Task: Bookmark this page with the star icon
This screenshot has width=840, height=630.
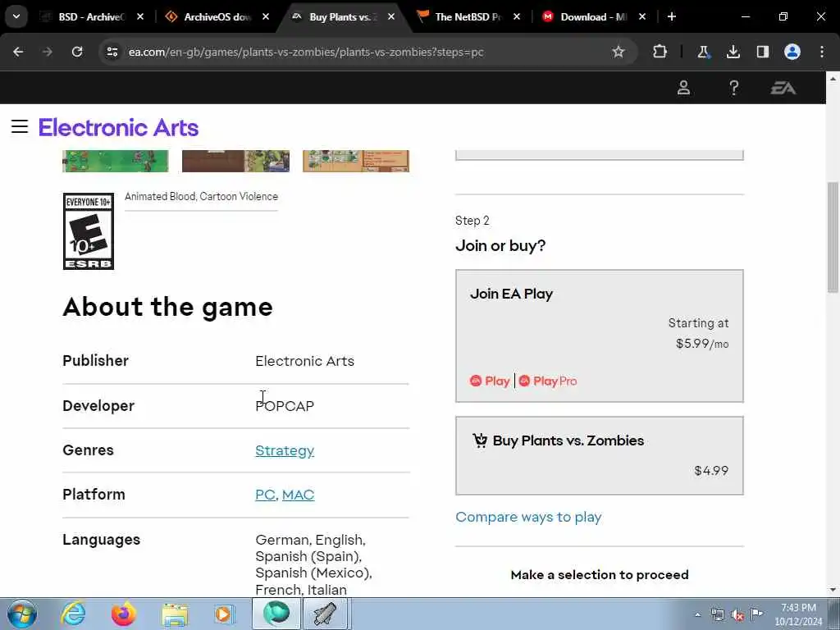Action: coord(619,52)
